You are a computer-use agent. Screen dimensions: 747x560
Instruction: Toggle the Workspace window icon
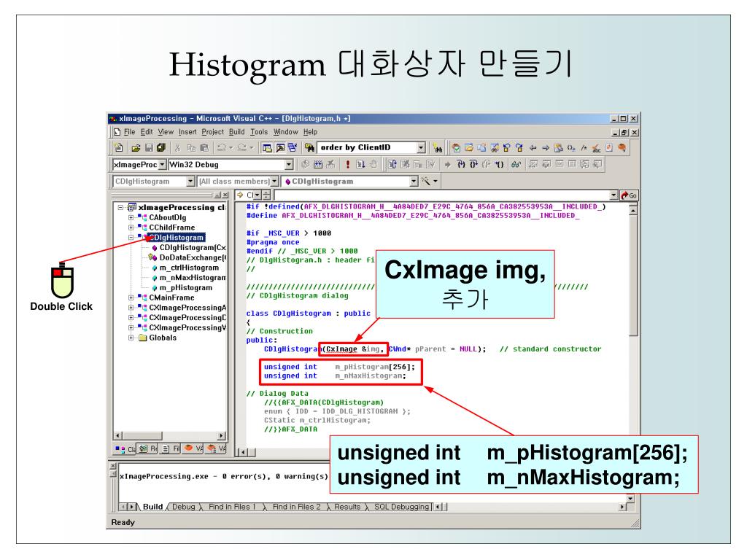[x=267, y=148]
